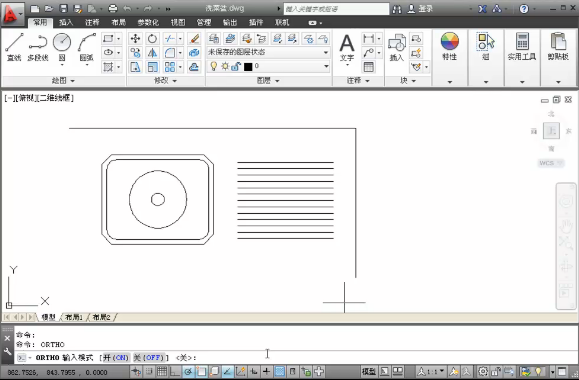Select the Rectangle draw tool
Image resolution: width=579 pixels, height=380 pixels.
[x=108, y=38]
